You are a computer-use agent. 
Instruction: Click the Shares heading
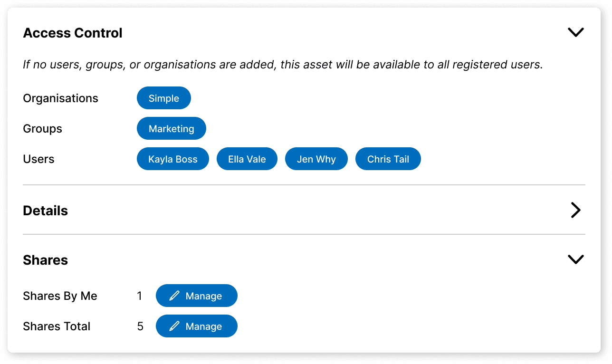click(45, 259)
